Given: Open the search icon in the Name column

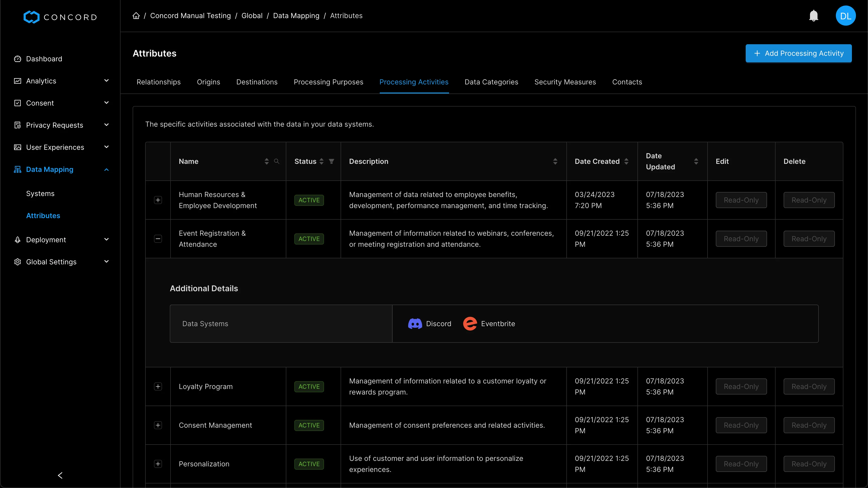Looking at the screenshot, I should (276, 161).
